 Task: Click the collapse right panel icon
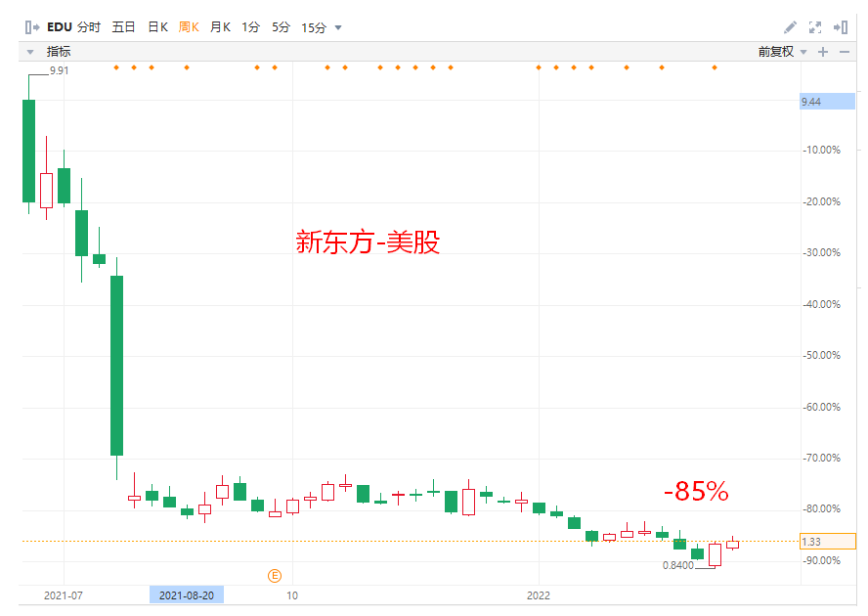point(842,27)
